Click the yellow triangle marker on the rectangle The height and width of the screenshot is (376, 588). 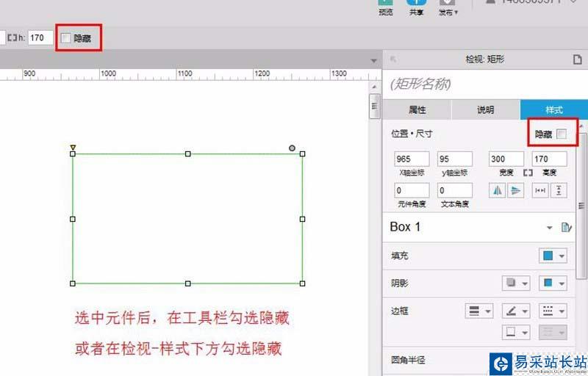(x=73, y=148)
